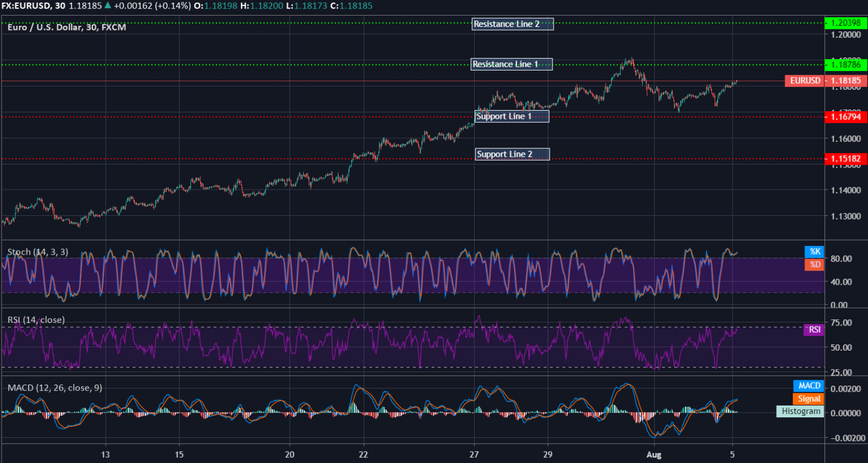Open the Stoch (14, 3, 3) indicator legend
The width and height of the screenshot is (868, 463).
pyautogui.click(x=38, y=252)
